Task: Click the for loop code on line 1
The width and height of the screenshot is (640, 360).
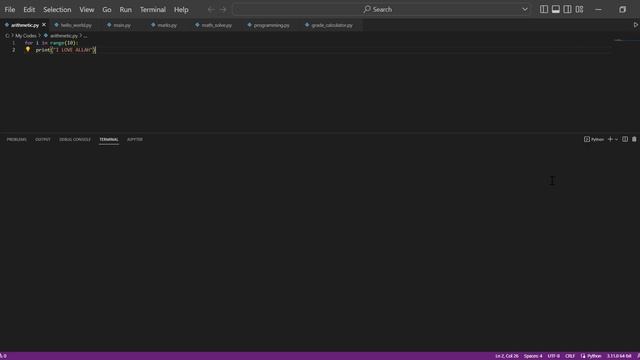Action: (x=51, y=43)
